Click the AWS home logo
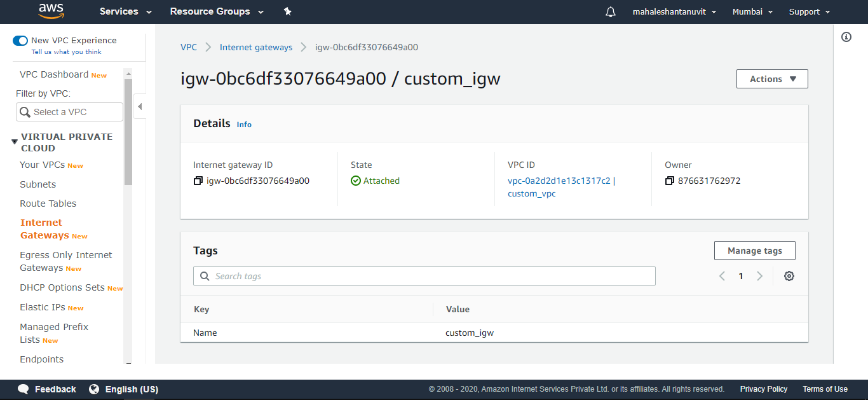The height and width of the screenshot is (400, 868). click(x=51, y=11)
